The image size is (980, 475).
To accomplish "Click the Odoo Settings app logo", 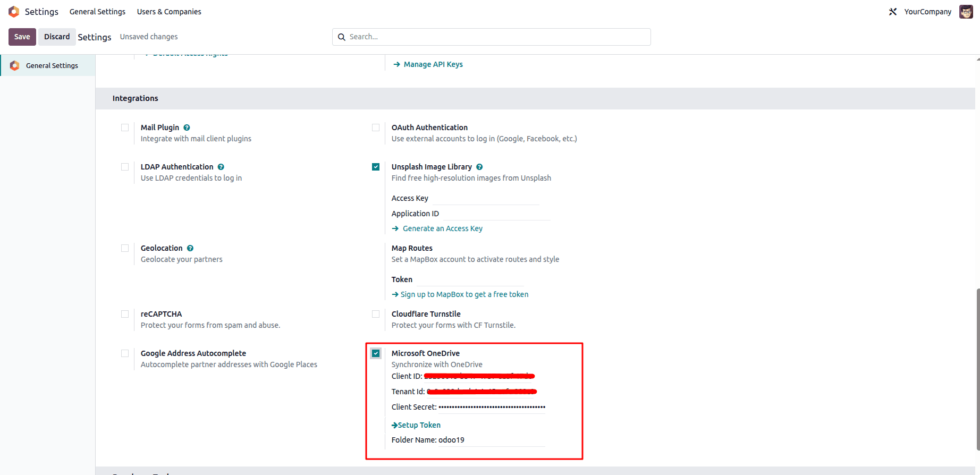I will [x=14, y=12].
